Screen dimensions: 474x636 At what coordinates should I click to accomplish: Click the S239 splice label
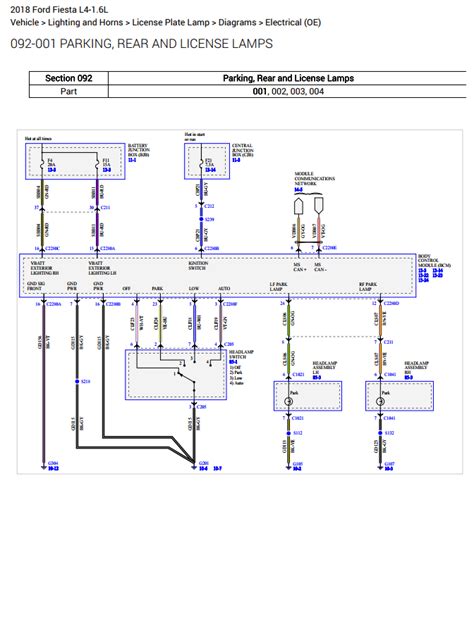209,219
